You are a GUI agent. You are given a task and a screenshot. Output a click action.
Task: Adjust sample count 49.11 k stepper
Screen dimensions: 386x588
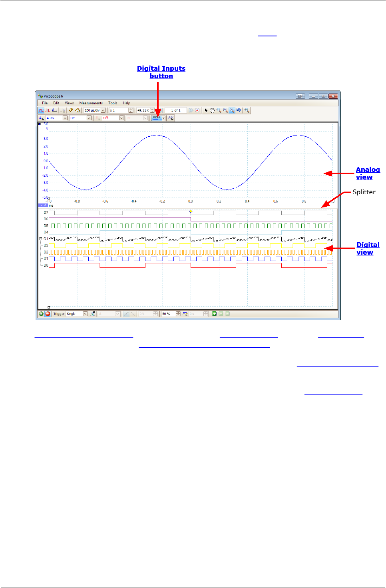[x=152, y=110]
